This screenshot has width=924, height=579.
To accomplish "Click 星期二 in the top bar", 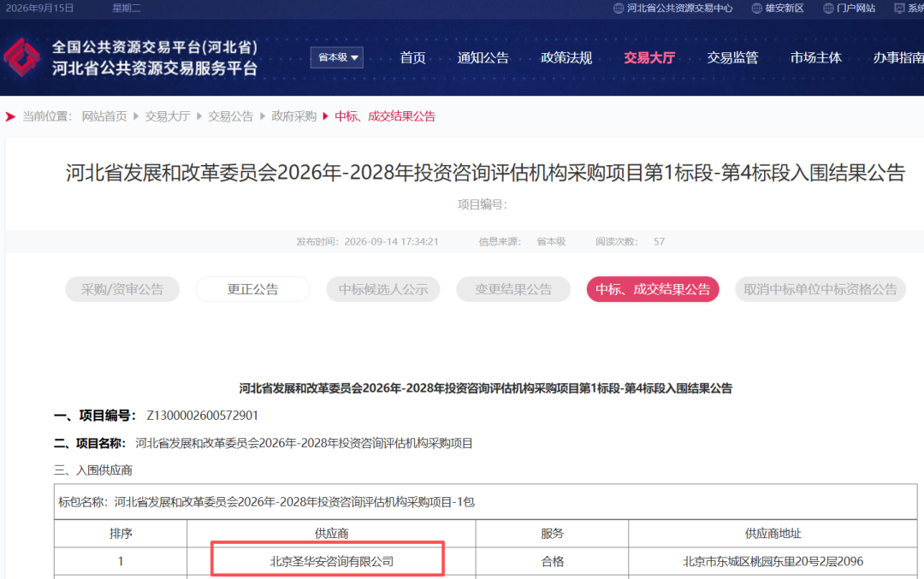I will click(126, 9).
